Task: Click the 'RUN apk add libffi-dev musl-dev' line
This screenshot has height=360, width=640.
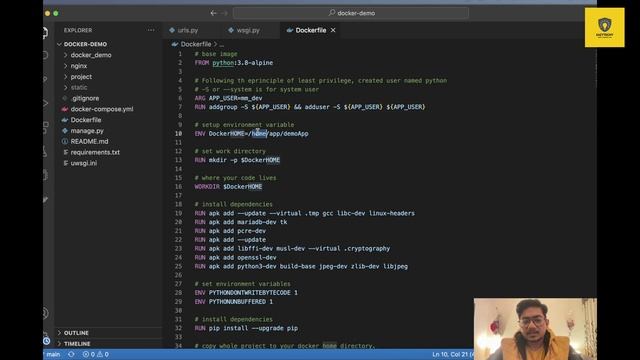Action: pos(292,249)
